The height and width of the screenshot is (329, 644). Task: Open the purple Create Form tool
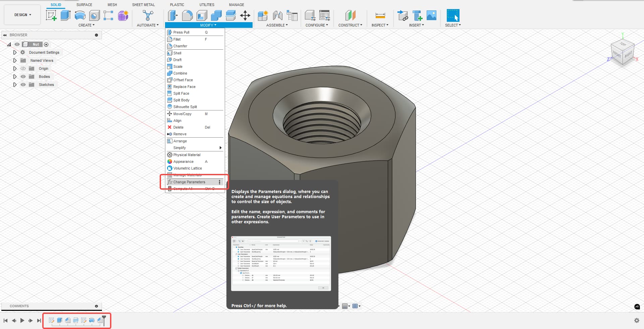pyautogui.click(x=123, y=15)
